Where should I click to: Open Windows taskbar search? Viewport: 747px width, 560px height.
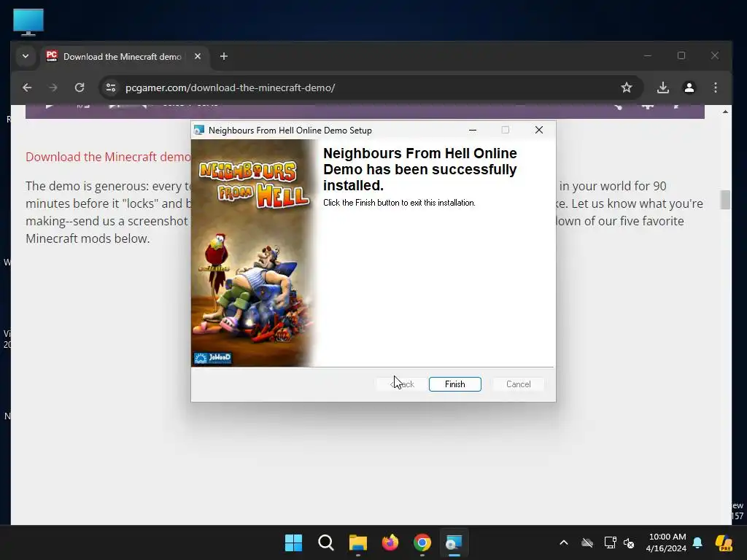326,542
